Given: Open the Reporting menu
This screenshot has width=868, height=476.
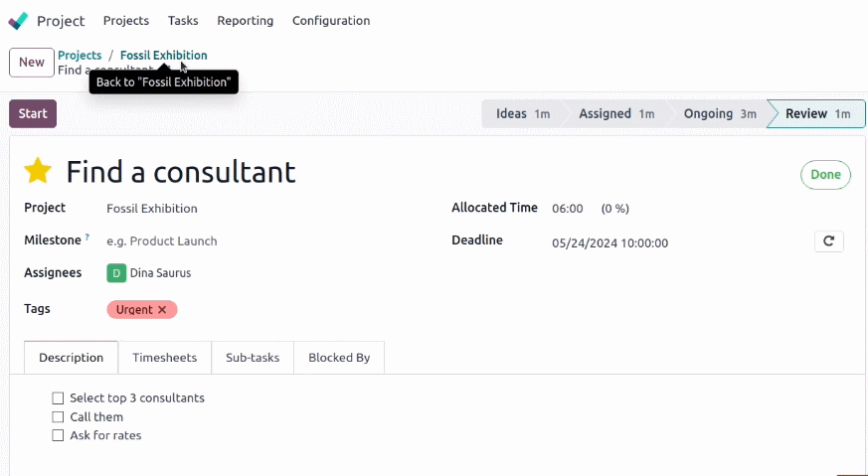Looking at the screenshot, I should pos(246,21).
